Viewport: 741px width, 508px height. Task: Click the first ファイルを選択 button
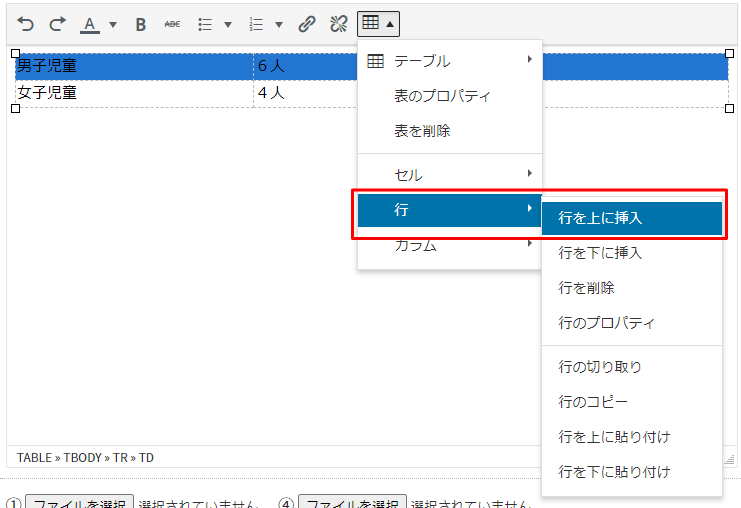[x=79, y=502]
